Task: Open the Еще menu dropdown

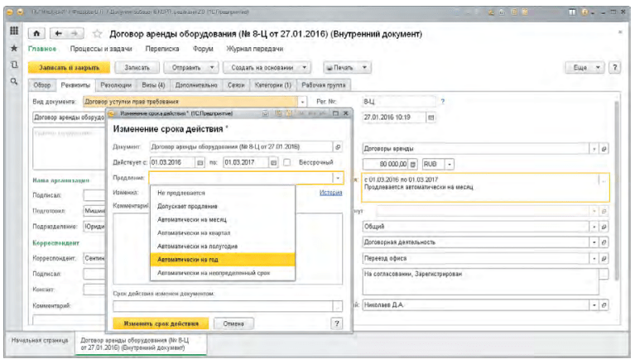Action: click(x=584, y=68)
